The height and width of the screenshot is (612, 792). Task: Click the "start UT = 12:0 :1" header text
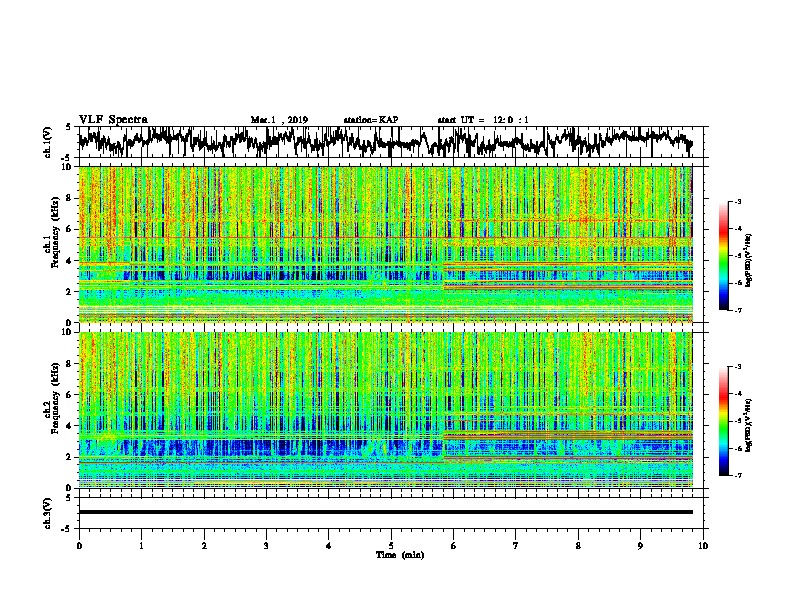pos(483,120)
